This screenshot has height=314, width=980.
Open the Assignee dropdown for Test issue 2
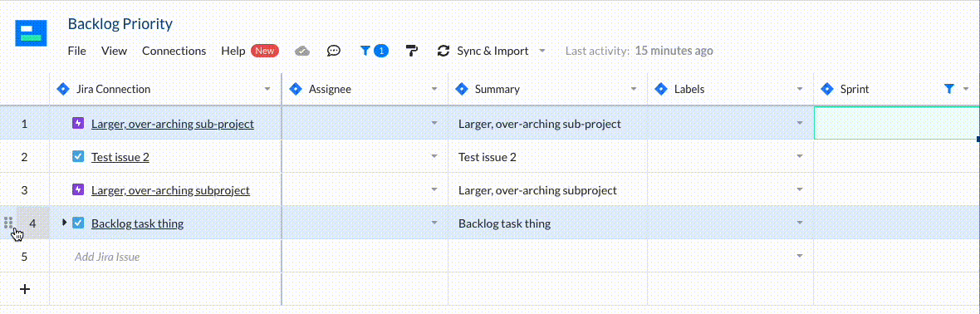434,156
